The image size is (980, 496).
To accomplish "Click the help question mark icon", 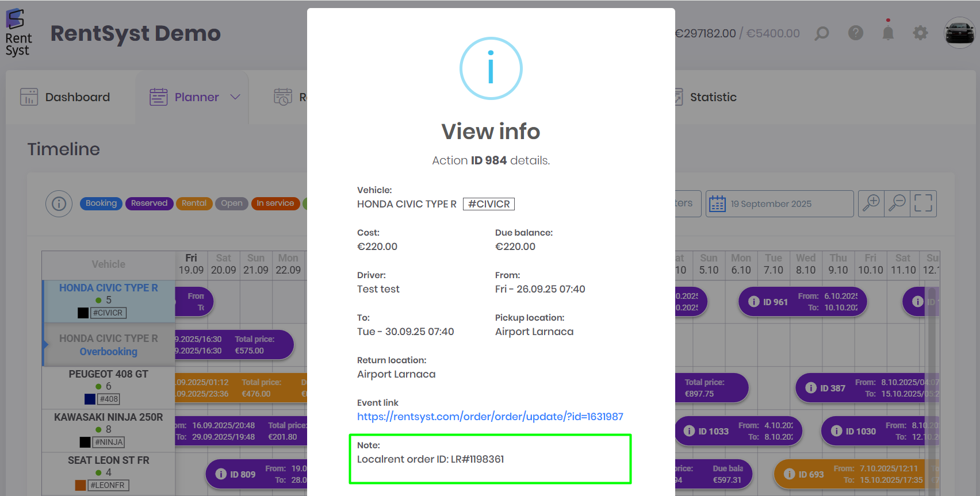I will tap(856, 33).
